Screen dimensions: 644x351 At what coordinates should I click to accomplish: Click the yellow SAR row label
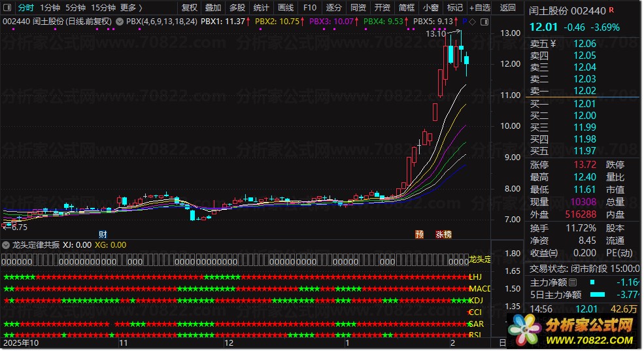[477, 324]
